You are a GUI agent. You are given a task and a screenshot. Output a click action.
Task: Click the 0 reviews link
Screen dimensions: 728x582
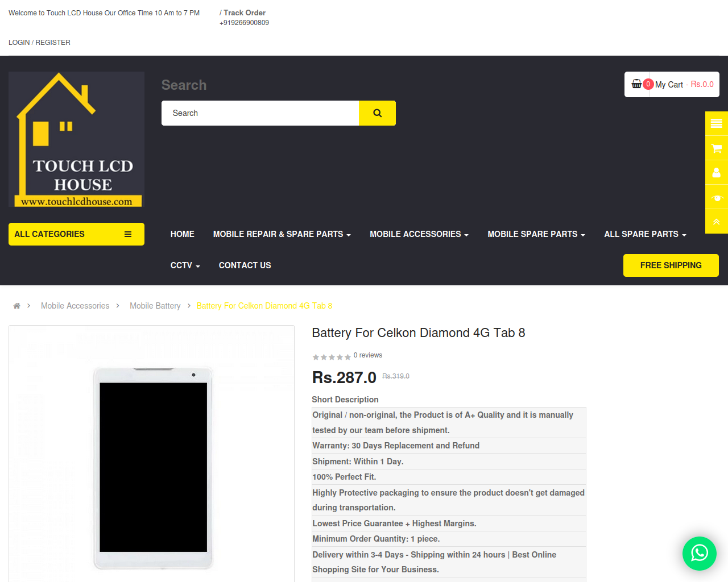click(x=368, y=355)
